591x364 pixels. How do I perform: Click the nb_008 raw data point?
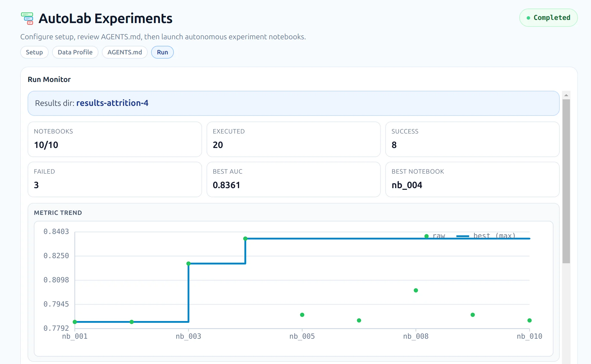416,290
